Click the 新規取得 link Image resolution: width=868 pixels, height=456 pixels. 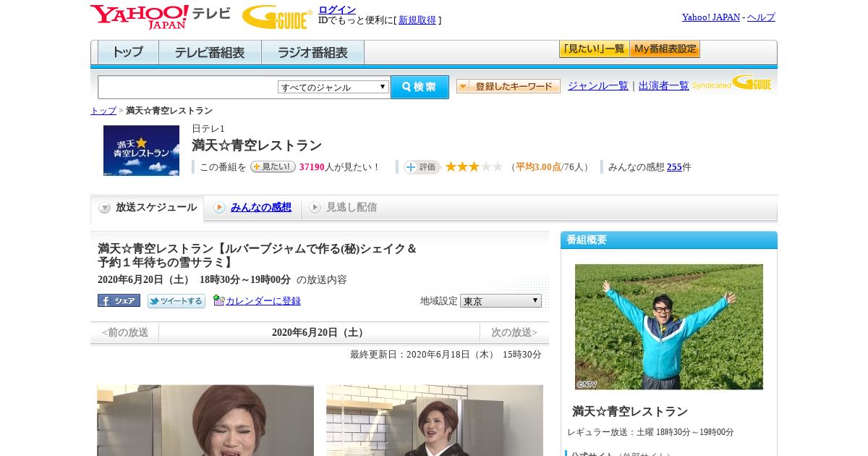click(417, 20)
